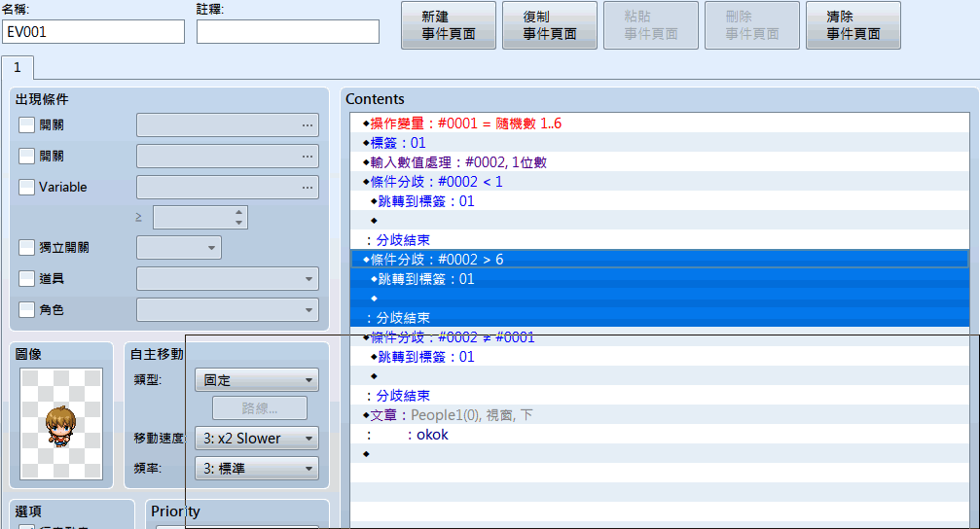Viewport: 980px width, 529px height.
Task: Decrease the Variable value with down arrow
Action: pos(238,223)
